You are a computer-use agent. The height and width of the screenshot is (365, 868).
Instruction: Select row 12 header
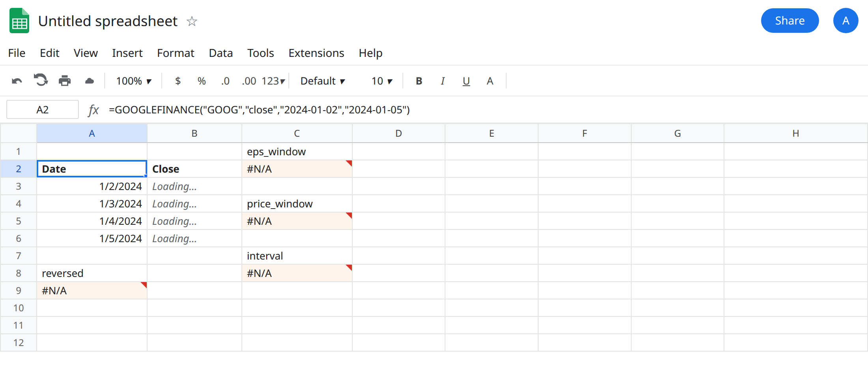click(19, 343)
